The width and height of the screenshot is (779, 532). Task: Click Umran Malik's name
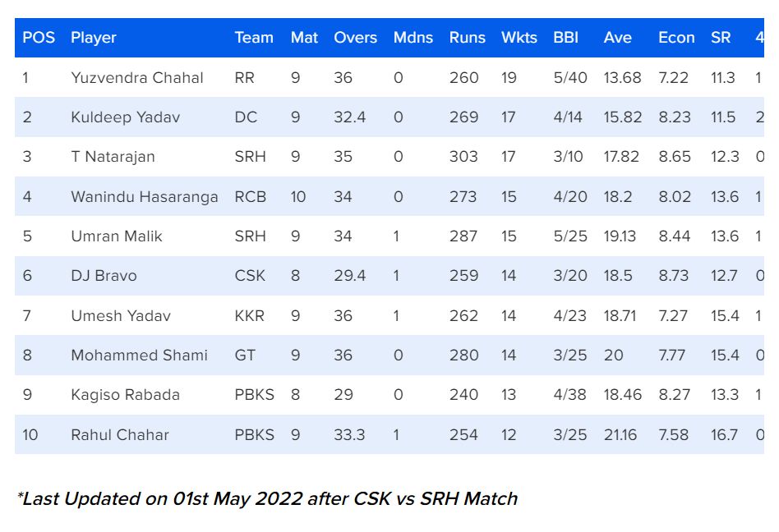click(x=117, y=236)
